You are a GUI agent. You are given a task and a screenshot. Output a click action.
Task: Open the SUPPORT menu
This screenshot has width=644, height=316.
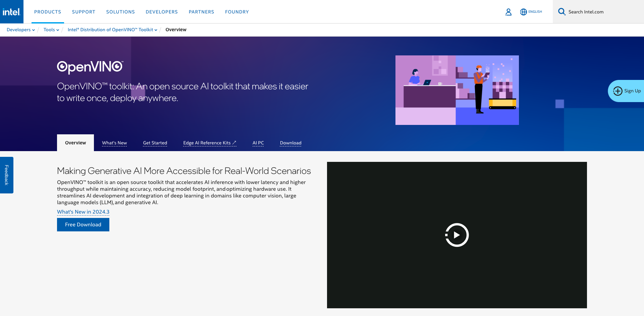tap(84, 12)
